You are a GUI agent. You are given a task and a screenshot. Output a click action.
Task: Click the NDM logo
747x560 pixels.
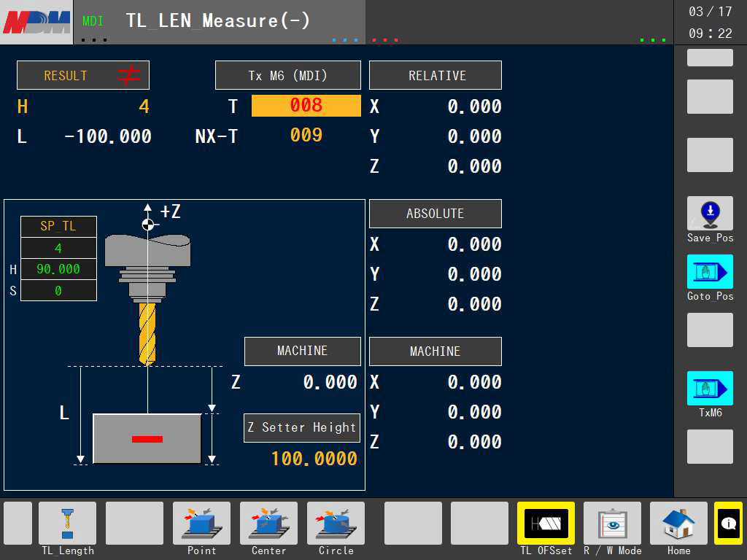coord(36,22)
